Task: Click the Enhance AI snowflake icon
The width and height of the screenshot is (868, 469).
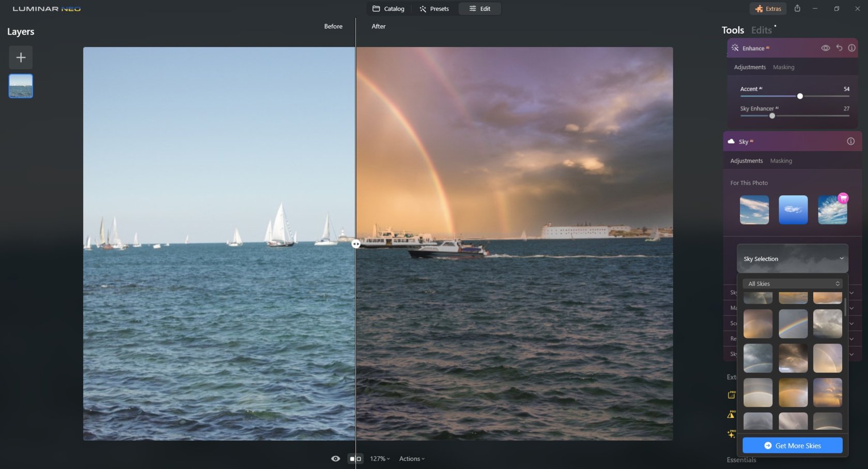Action: tap(735, 48)
